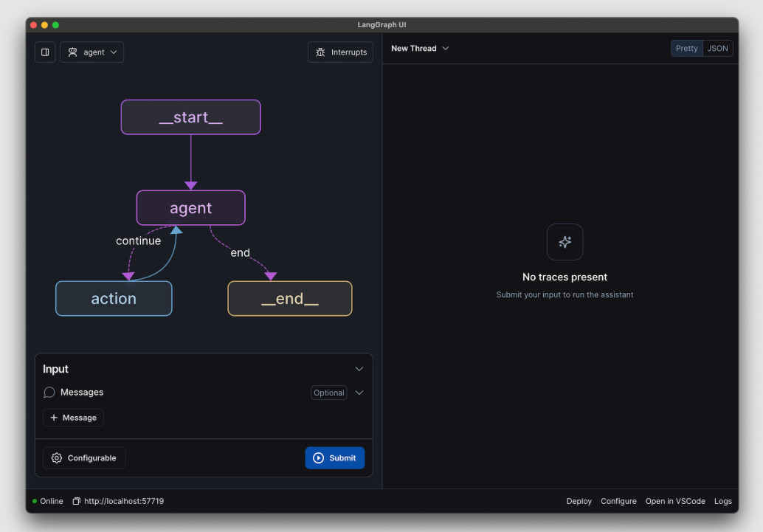Copy the localhost URL icon

click(77, 501)
